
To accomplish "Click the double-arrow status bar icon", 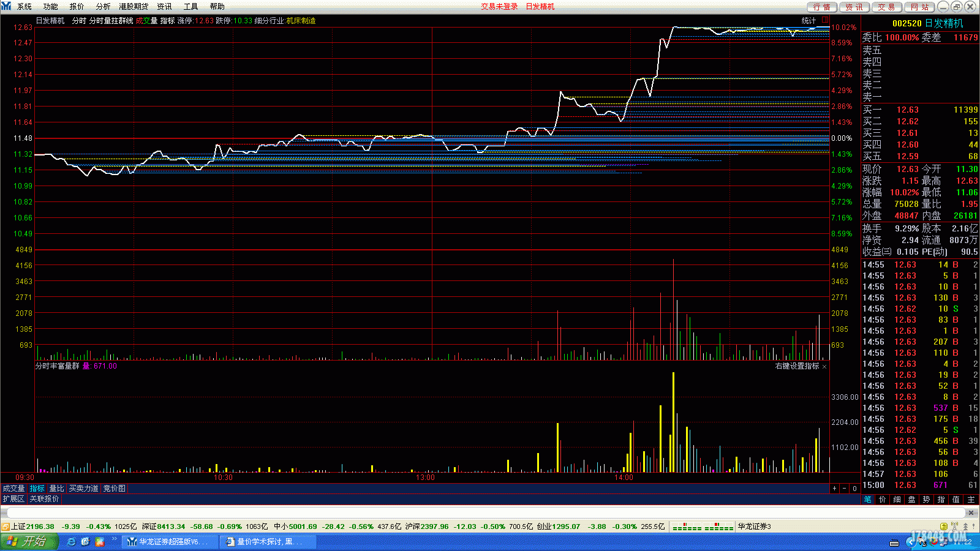I will pos(966,527).
